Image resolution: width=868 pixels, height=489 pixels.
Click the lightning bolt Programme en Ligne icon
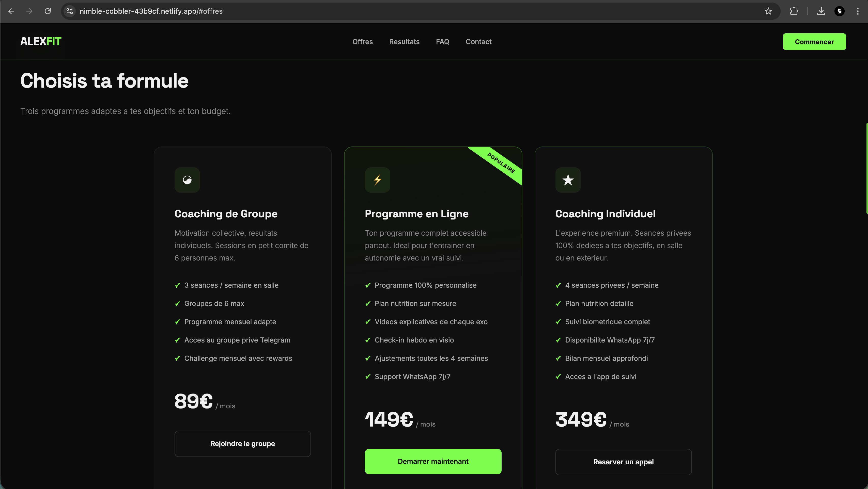point(377,180)
